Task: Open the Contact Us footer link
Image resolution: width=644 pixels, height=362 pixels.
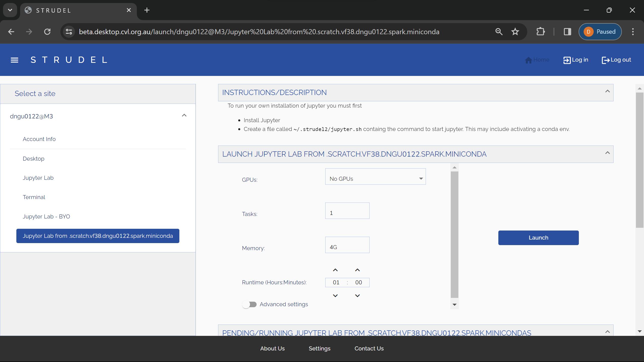Action: 369,348
